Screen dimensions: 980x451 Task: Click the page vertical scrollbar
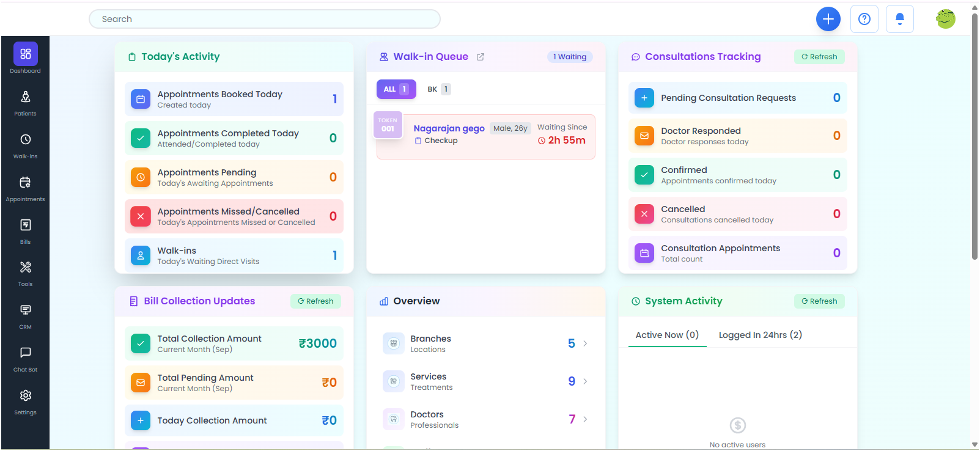tap(974, 136)
